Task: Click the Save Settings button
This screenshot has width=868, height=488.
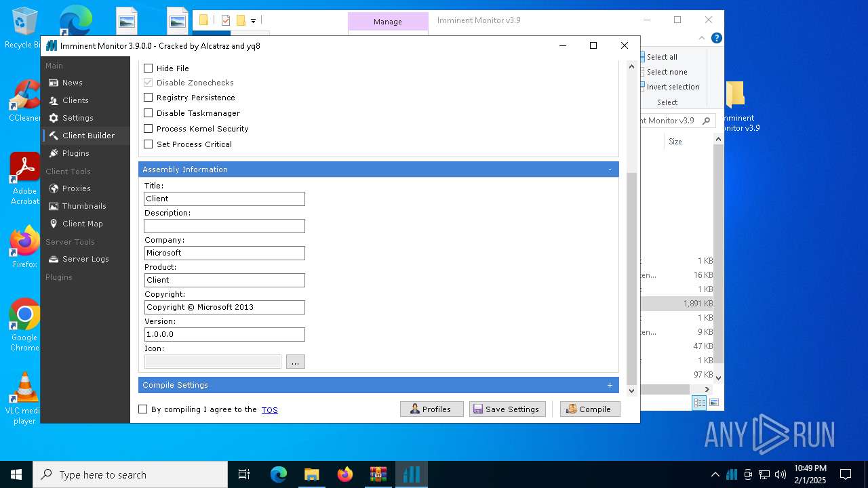Action: [507, 409]
